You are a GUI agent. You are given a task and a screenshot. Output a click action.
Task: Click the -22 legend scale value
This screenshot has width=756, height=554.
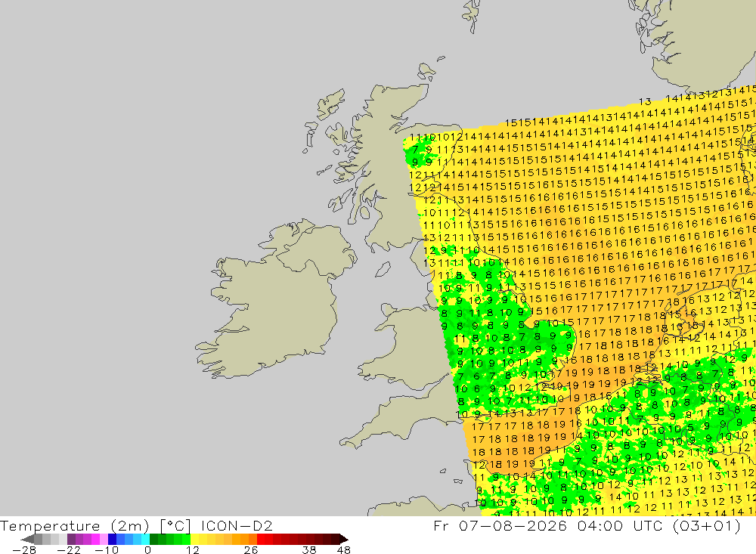click(x=69, y=549)
